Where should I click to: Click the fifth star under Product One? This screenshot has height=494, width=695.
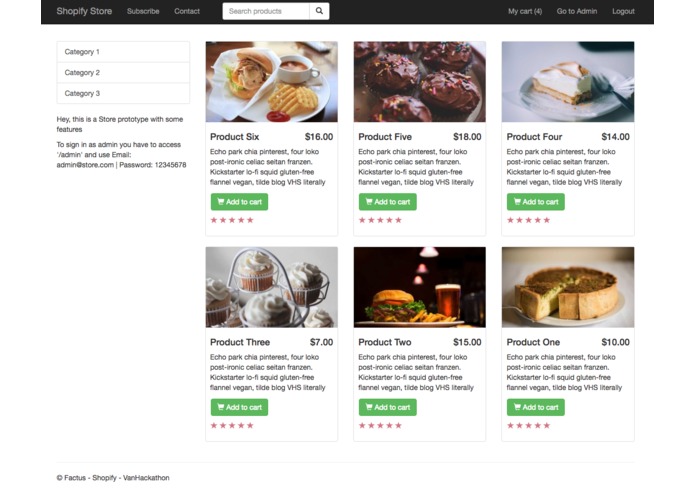547,426
